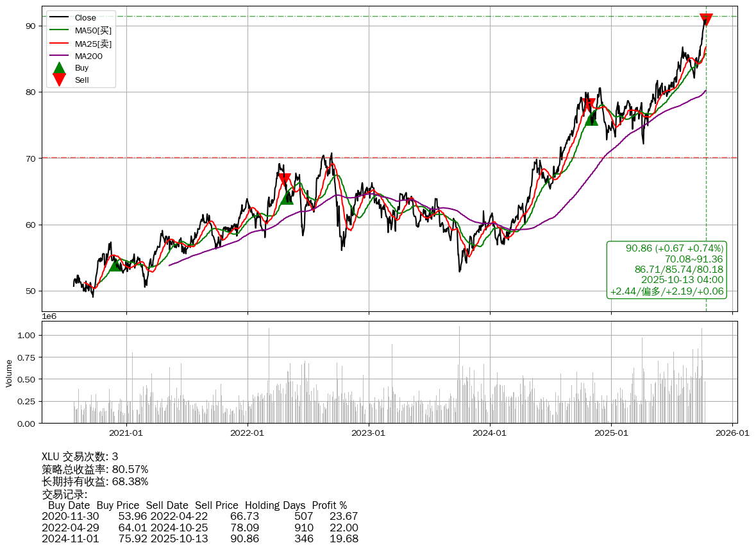756x550 pixels.
Task: Select the MA25[卖] legend entry
Action: click(93, 44)
